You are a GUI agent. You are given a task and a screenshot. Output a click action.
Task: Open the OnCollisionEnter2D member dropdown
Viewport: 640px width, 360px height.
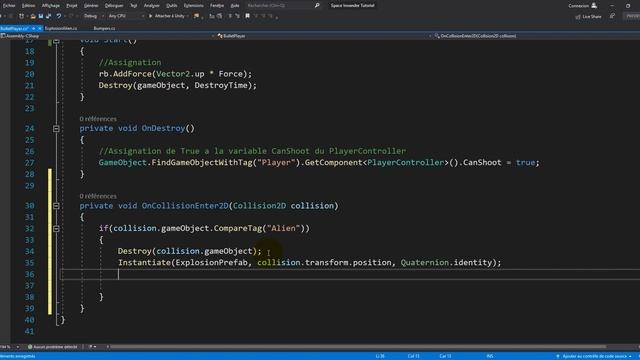click(536, 36)
